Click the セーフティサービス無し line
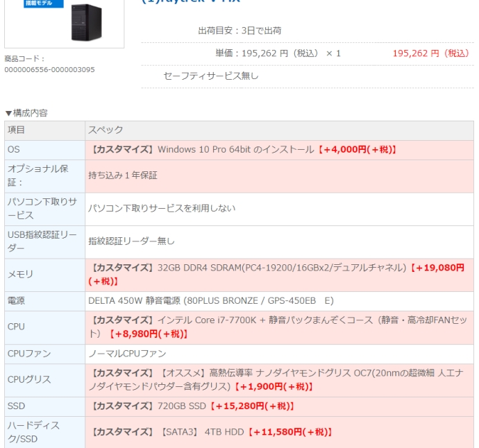The image size is (479, 448). click(x=211, y=76)
